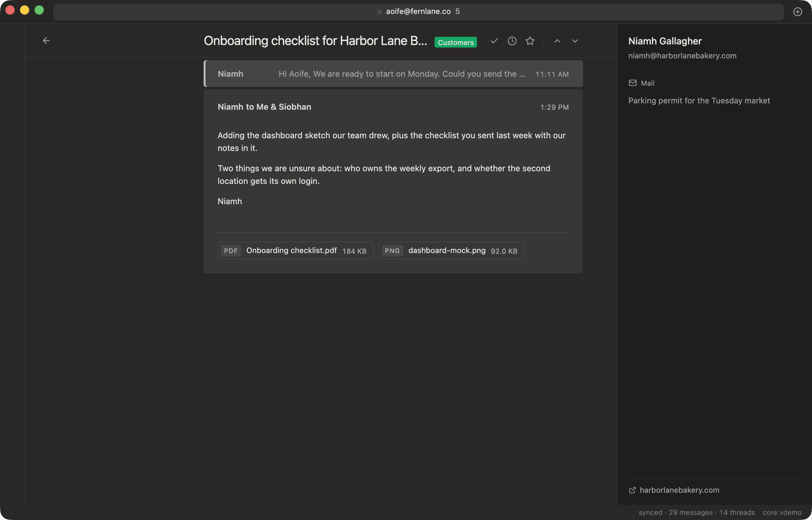Click the 11:11 AM timestamp
The image size is (812, 520).
point(552,74)
